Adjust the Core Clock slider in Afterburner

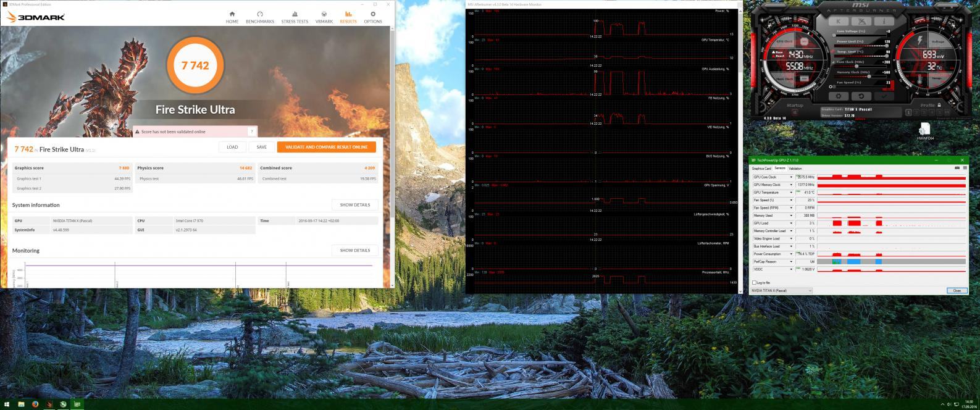pos(861,66)
